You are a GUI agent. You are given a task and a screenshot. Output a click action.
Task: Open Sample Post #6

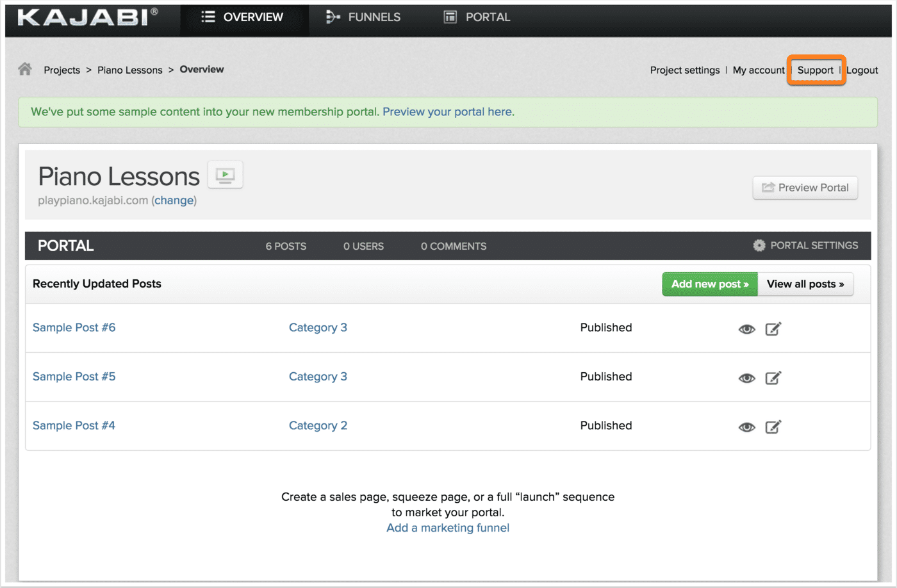(x=74, y=327)
